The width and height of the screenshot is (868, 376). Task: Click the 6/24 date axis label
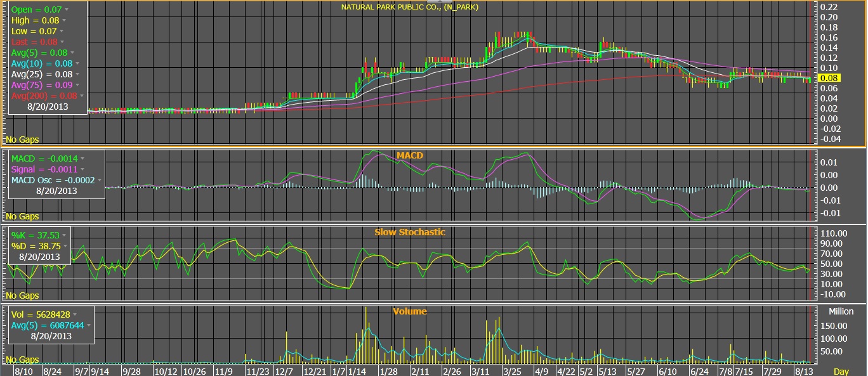(699, 371)
